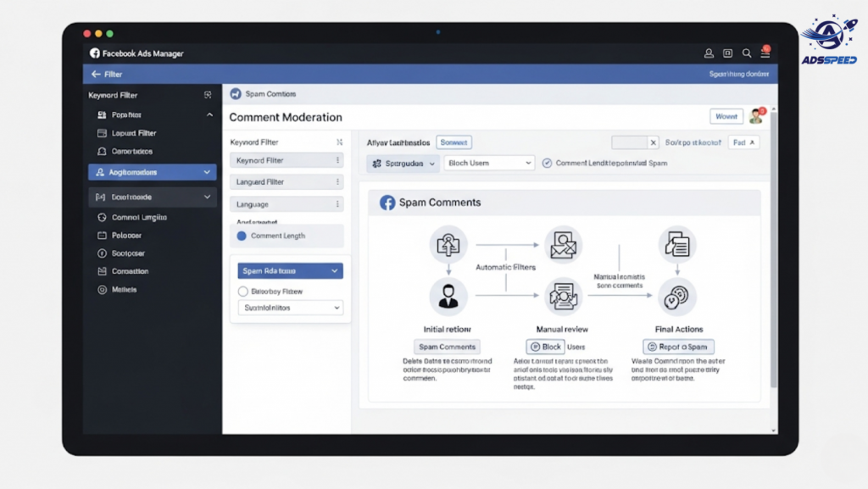Toggle the Comment Length checkmark in filter toolbar

tap(547, 163)
